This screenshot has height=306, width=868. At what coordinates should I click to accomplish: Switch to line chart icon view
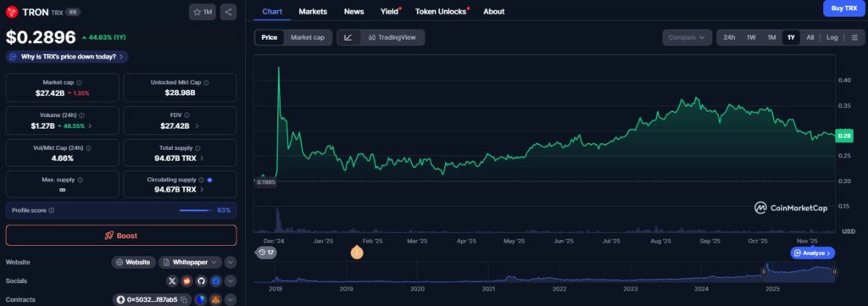click(x=348, y=37)
